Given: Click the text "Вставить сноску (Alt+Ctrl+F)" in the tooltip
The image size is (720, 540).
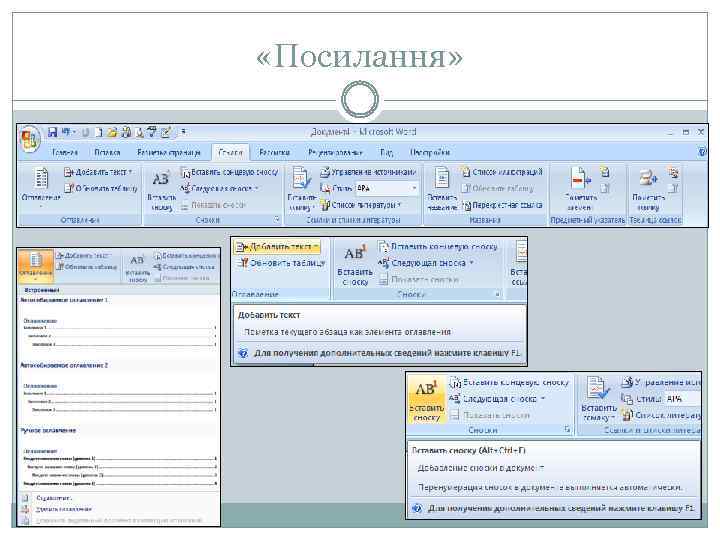Looking at the screenshot, I should [x=469, y=450].
